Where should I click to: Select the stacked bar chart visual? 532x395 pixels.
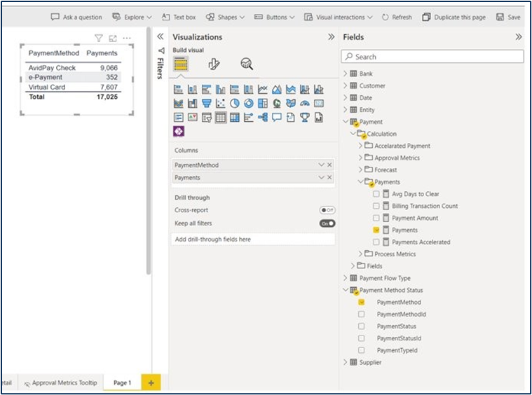click(x=178, y=90)
